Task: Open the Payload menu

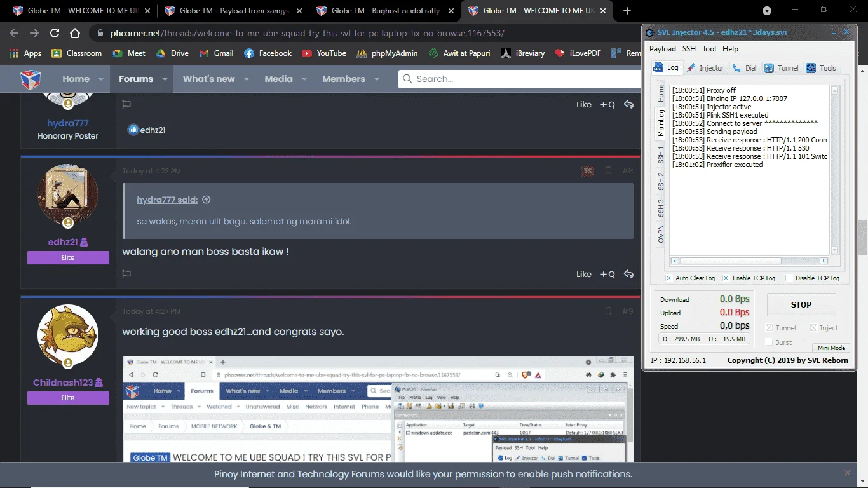Action: pos(662,49)
